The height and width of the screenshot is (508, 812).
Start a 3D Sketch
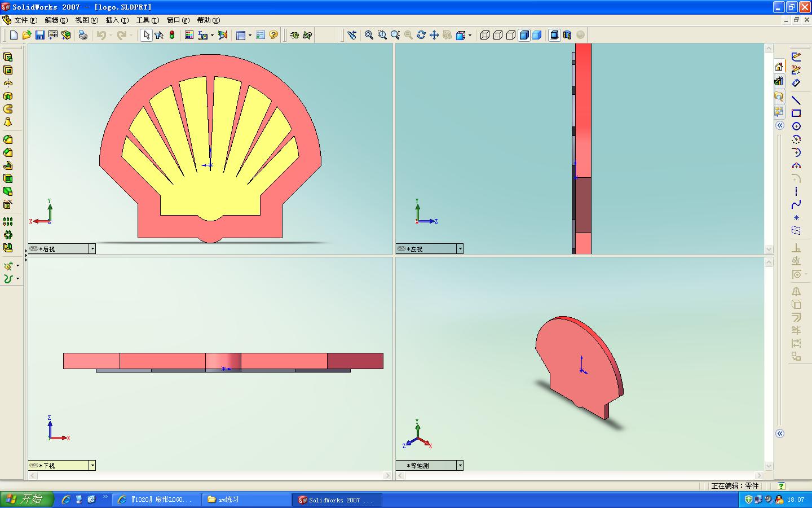(x=796, y=69)
